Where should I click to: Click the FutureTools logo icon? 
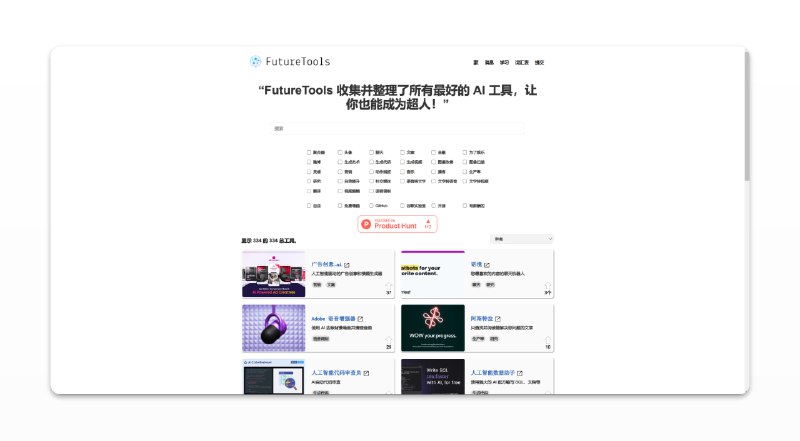255,62
